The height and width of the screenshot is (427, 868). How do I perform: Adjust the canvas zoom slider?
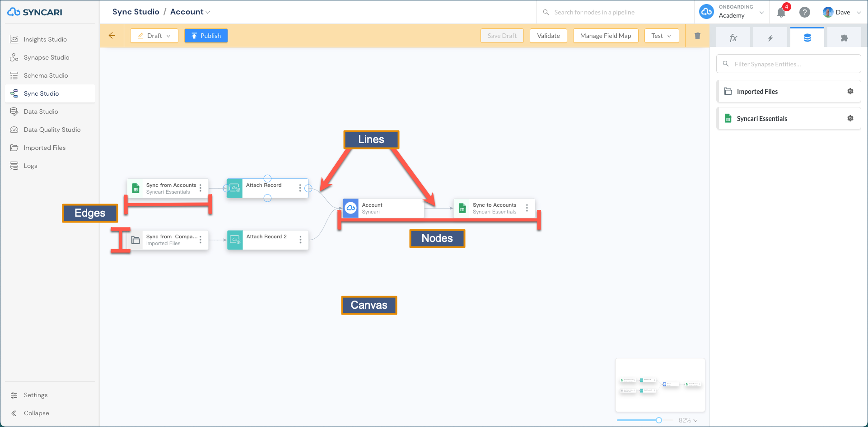pyautogui.click(x=659, y=420)
